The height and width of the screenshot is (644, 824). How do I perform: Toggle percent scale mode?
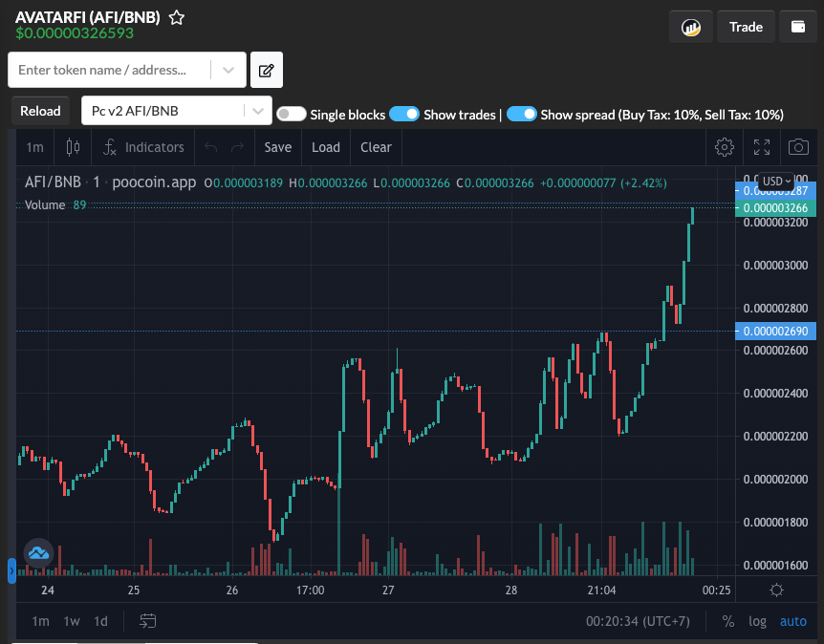tap(727, 621)
